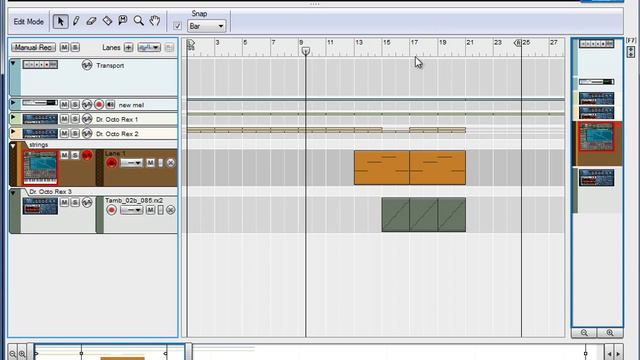Click the automation icon on Transport track

click(87, 65)
